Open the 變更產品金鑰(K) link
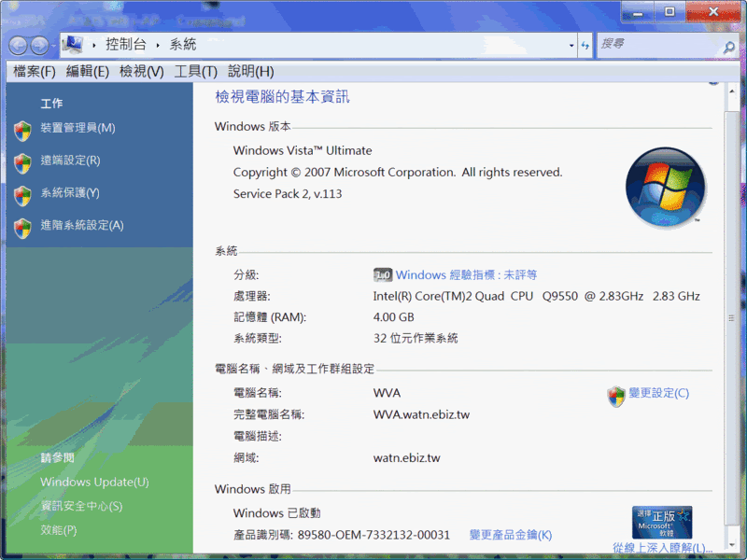 pyautogui.click(x=510, y=535)
